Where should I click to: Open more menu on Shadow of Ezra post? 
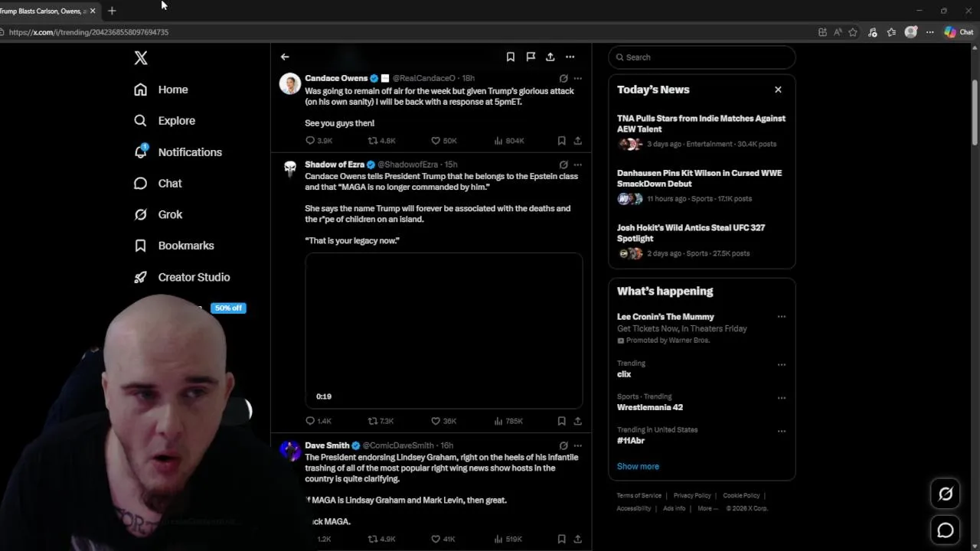click(578, 165)
